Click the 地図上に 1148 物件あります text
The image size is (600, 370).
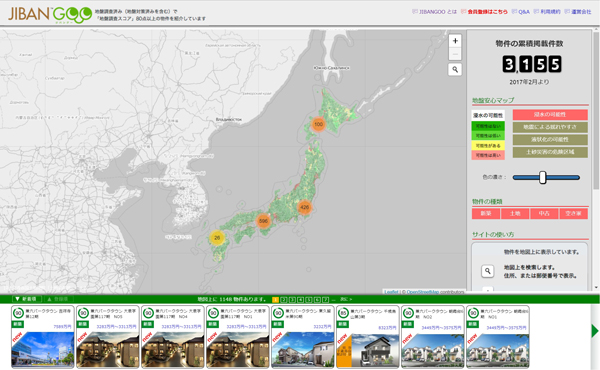[232, 299]
